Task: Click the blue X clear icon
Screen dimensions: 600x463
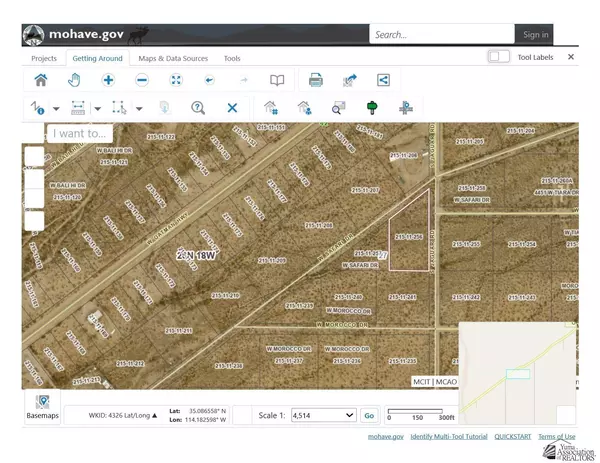Action: pyautogui.click(x=232, y=108)
